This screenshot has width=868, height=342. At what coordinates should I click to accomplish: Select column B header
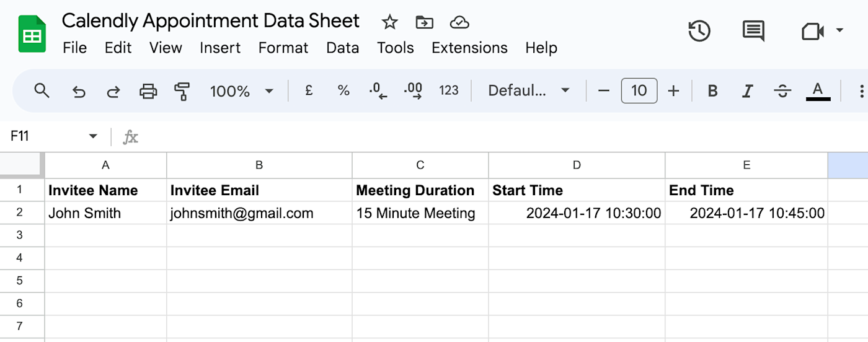(259, 165)
